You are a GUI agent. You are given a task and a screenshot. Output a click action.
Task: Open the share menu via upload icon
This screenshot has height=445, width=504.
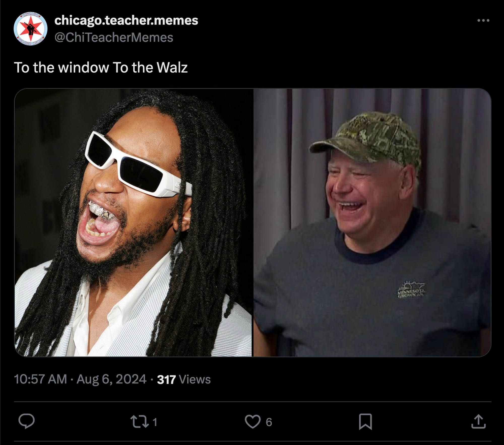(x=478, y=421)
